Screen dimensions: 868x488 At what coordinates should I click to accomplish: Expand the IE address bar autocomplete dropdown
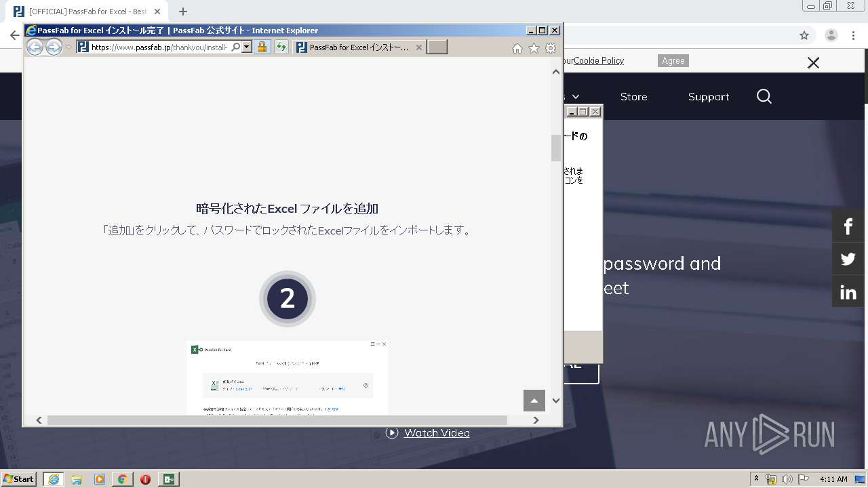pos(247,47)
